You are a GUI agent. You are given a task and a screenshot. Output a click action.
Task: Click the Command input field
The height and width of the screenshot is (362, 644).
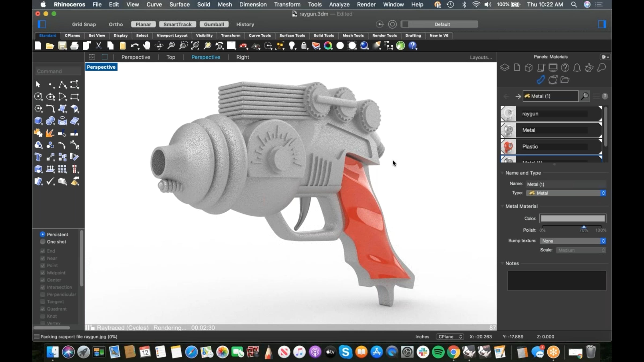[x=58, y=71]
